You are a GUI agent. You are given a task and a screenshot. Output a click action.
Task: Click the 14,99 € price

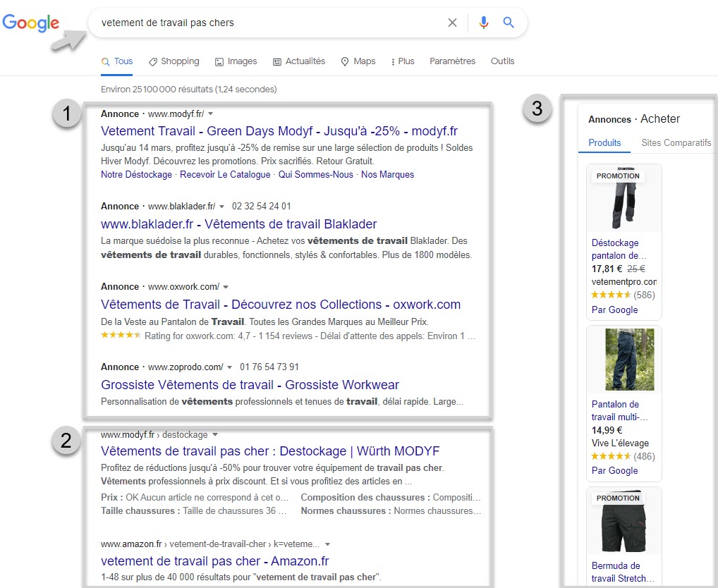(x=607, y=431)
